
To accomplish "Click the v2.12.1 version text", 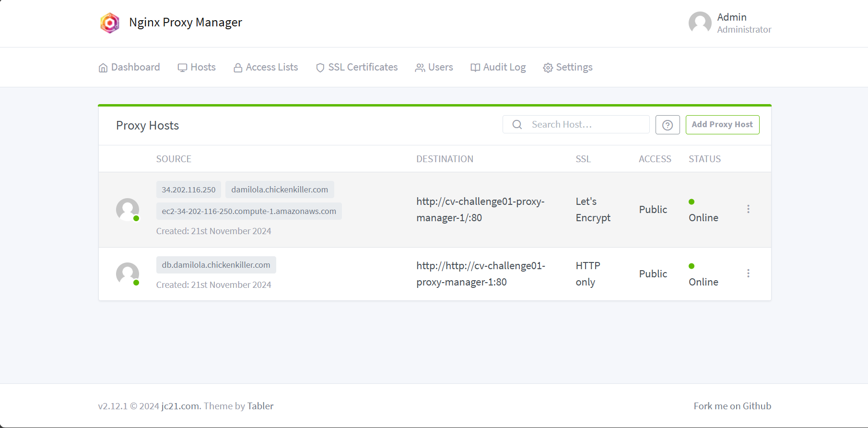I will click(x=113, y=406).
